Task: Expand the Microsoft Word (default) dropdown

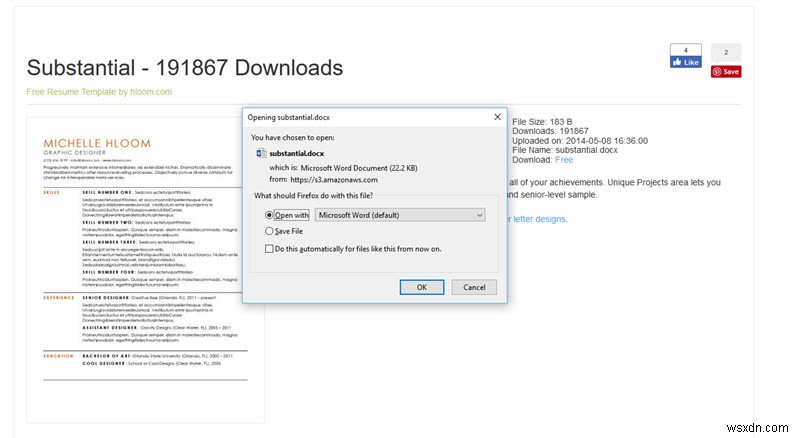Action: (400, 215)
